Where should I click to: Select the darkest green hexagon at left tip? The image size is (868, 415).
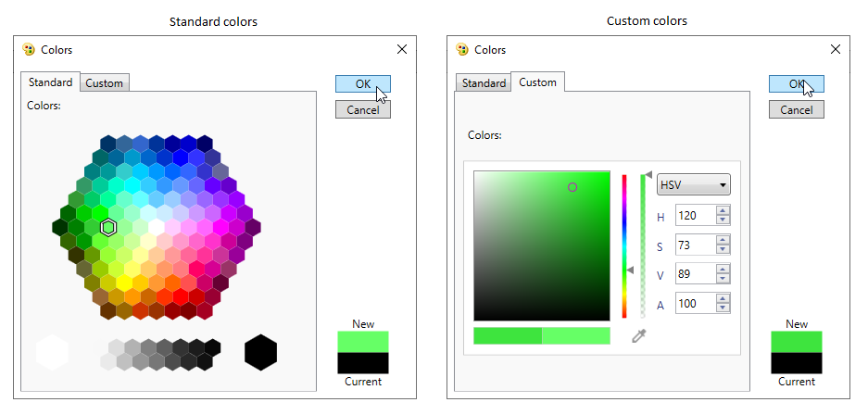tap(60, 227)
